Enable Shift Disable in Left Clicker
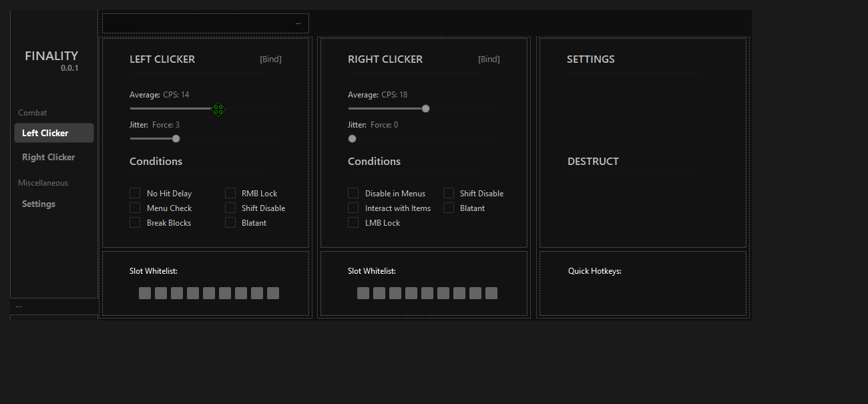Viewport: 868px width, 404px height. (230, 208)
